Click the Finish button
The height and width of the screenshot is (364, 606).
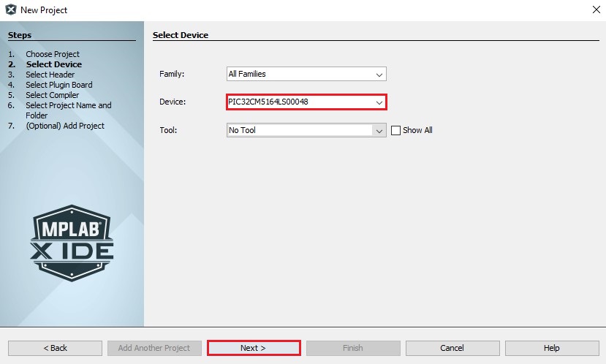pos(352,348)
